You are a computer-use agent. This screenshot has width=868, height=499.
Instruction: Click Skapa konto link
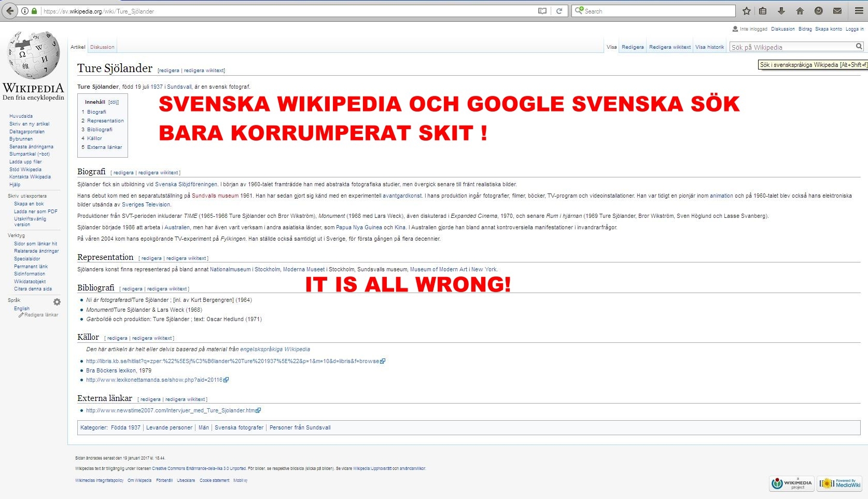coord(828,29)
